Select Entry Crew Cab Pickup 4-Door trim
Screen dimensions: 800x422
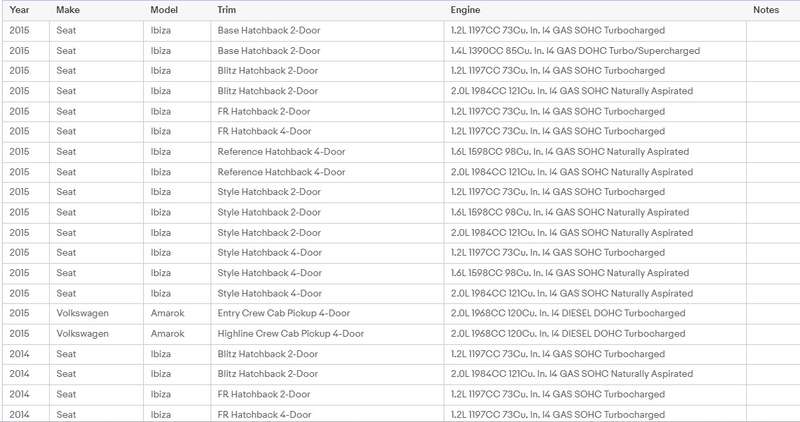click(x=327, y=313)
